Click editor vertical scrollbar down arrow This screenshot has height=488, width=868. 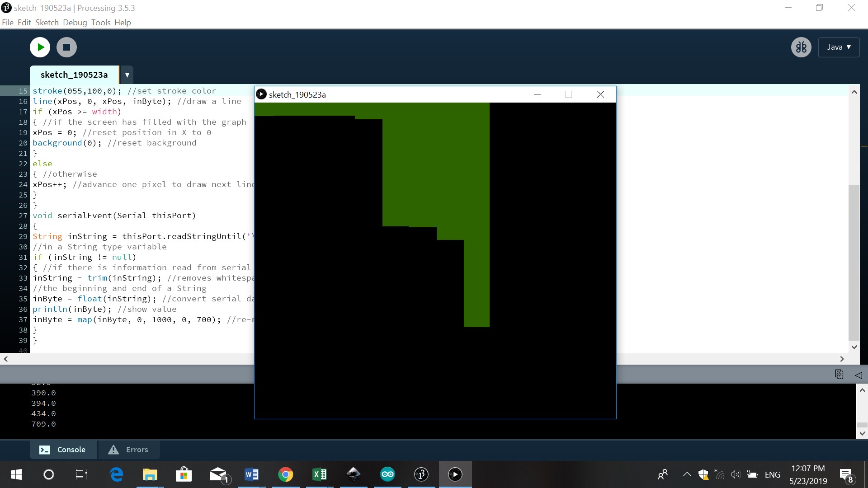pyautogui.click(x=854, y=347)
